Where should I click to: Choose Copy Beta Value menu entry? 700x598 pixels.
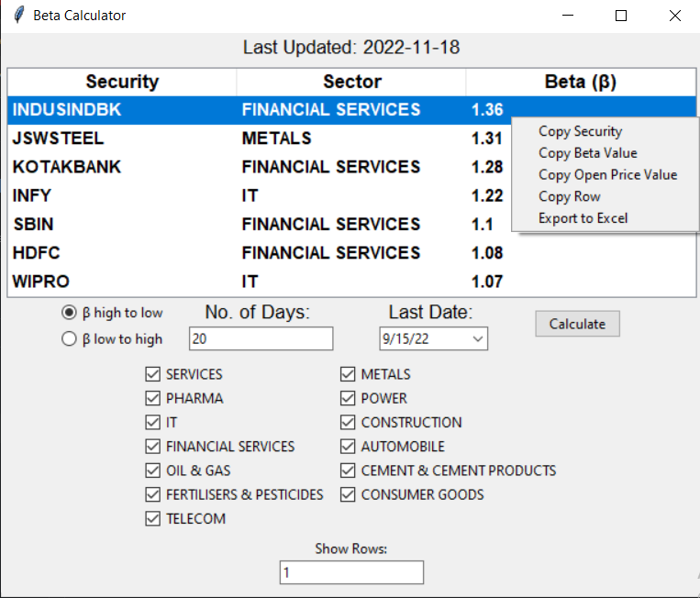pos(587,153)
